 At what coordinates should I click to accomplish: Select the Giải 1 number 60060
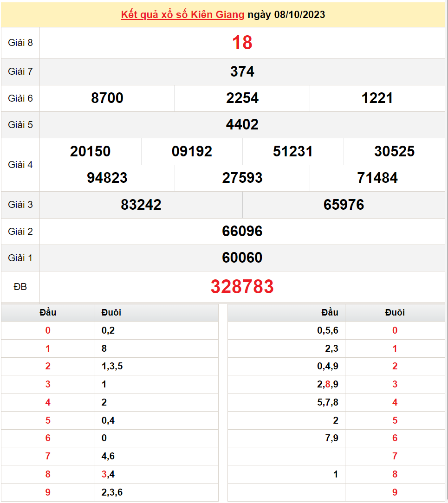click(x=243, y=258)
